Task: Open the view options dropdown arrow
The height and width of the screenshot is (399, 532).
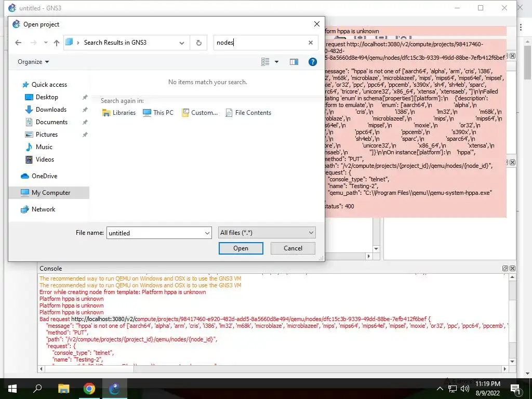Action: coord(276,62)
